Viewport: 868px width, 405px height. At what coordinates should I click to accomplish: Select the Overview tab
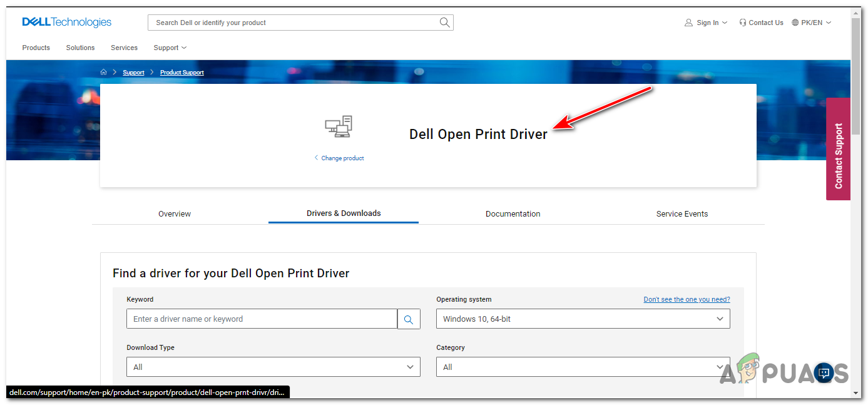pyautogui.click(x=174, y=213)
